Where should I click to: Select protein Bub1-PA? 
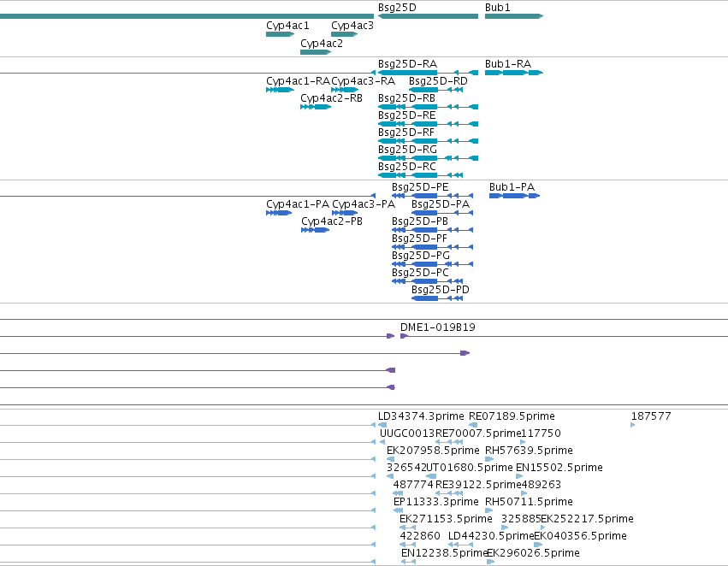click(x=514, y=196)
